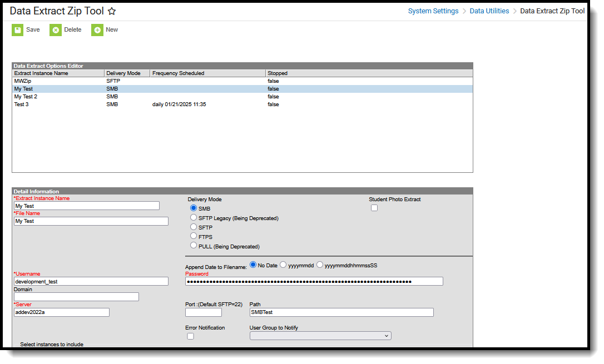Image resolution: width=604 pixels, height=364 pixels.
Task: Select the FTPS delivery mode radio
Action: pos(194,236)
